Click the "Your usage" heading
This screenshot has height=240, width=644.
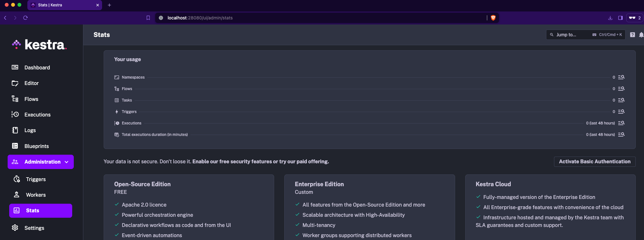128,59
